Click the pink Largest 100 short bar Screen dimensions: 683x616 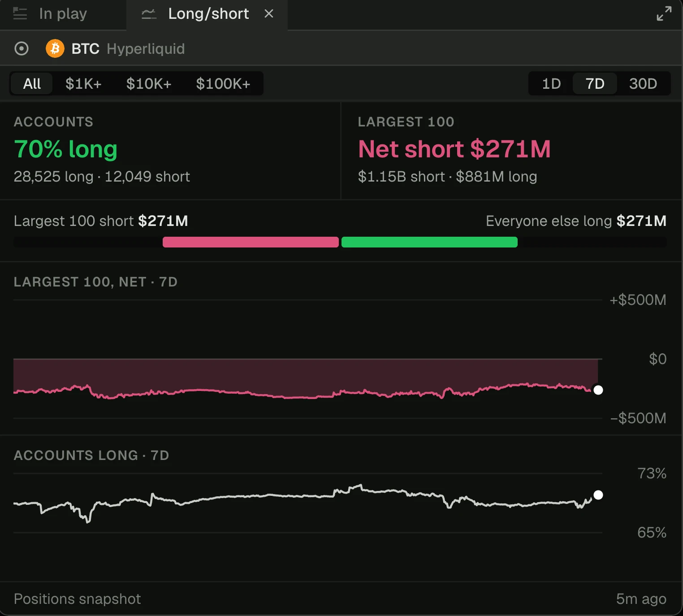point(251,242)
